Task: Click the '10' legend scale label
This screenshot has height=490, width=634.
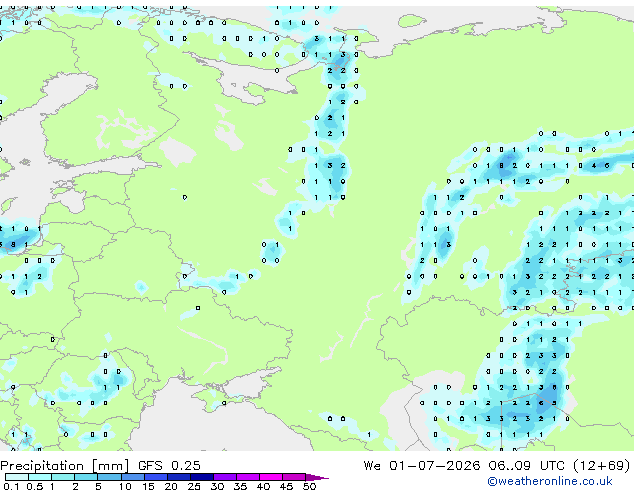Action: tap(125, 486)
